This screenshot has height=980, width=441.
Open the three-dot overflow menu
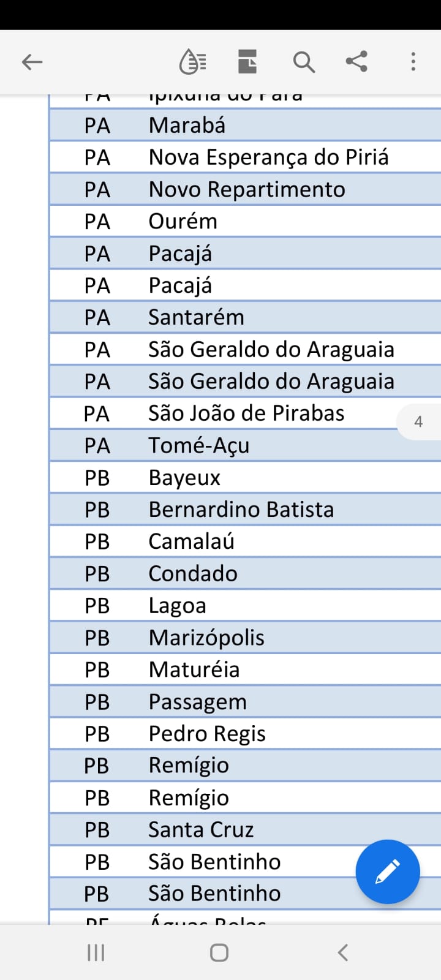413,62
